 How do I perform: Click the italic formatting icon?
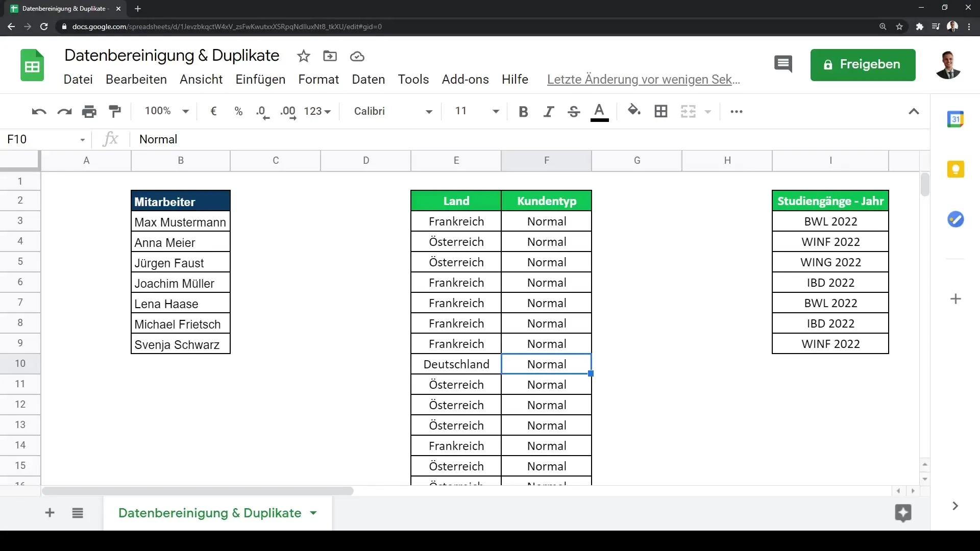[x=549, y=111]
